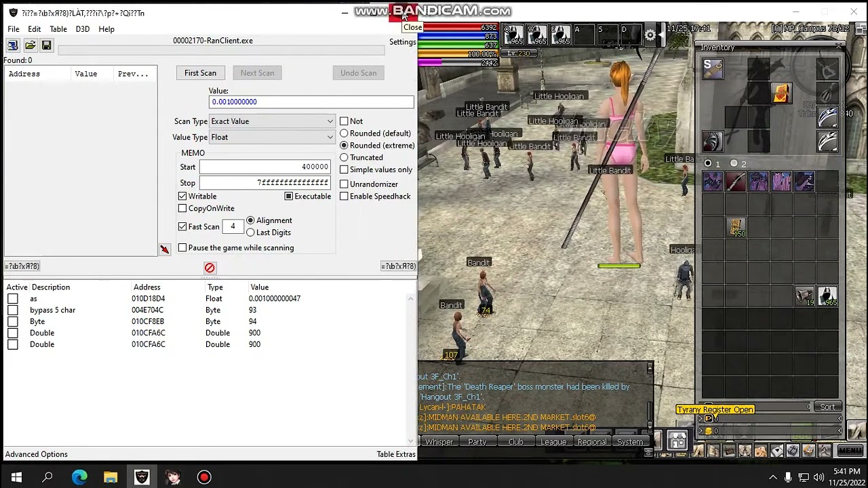Open the Table menu

(x=58, y=29)
